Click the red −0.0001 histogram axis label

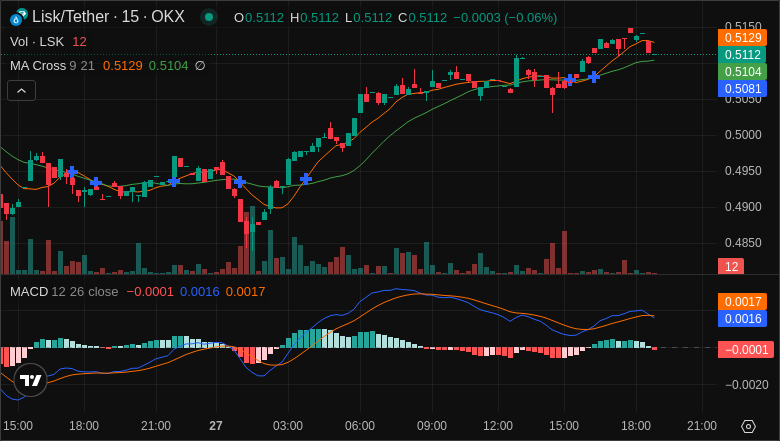pos(746,350)
